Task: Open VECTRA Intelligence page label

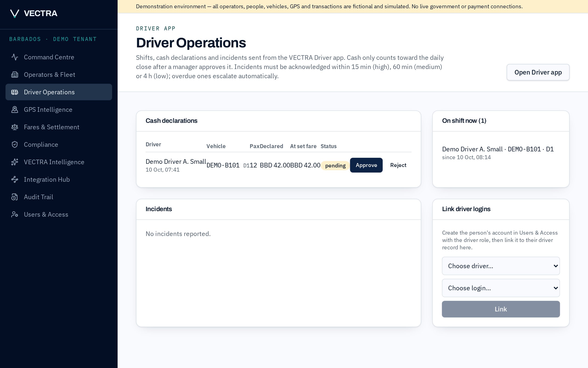Action: tap(54, 162)
